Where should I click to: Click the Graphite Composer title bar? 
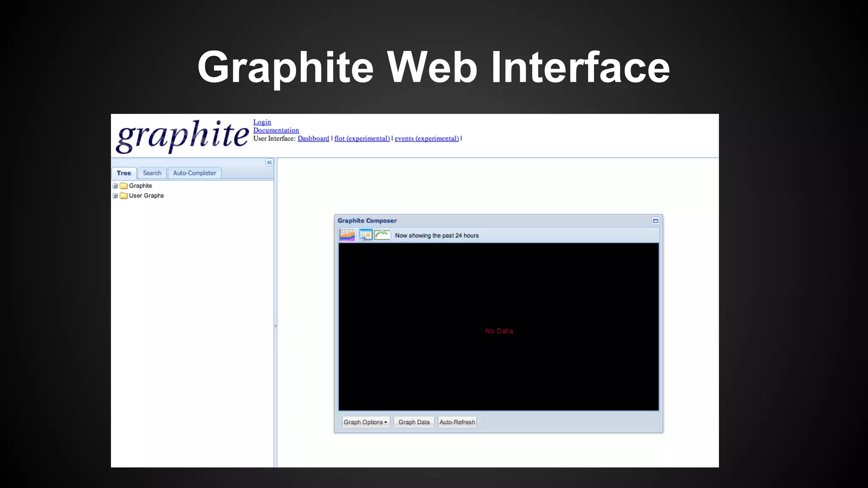point(498,221)
